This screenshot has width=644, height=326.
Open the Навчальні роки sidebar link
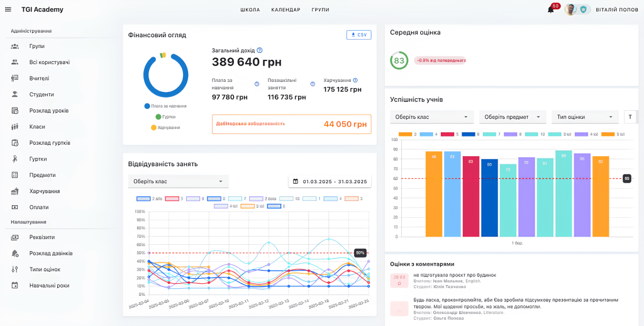click(x=49, y=285)
